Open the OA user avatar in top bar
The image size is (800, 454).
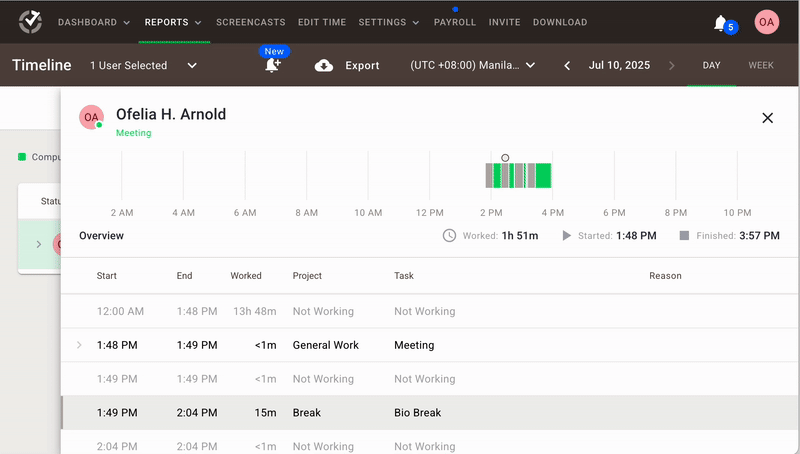point(766,22)
